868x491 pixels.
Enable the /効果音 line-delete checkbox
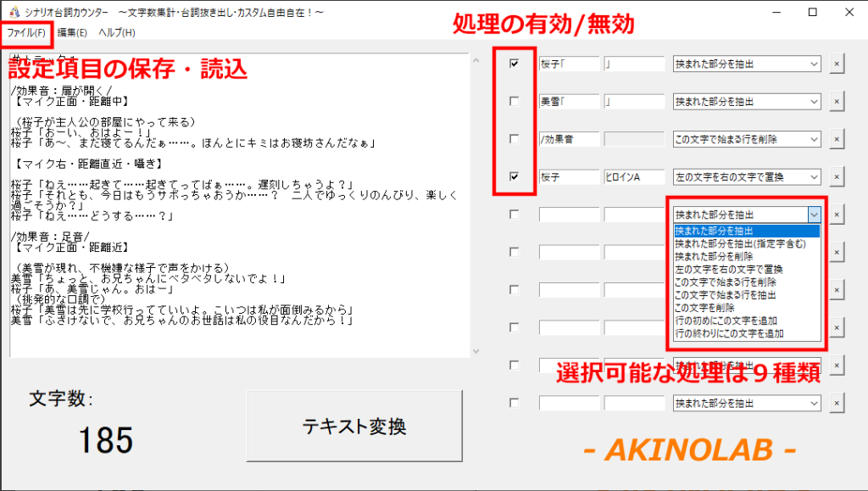coord(515,139)
